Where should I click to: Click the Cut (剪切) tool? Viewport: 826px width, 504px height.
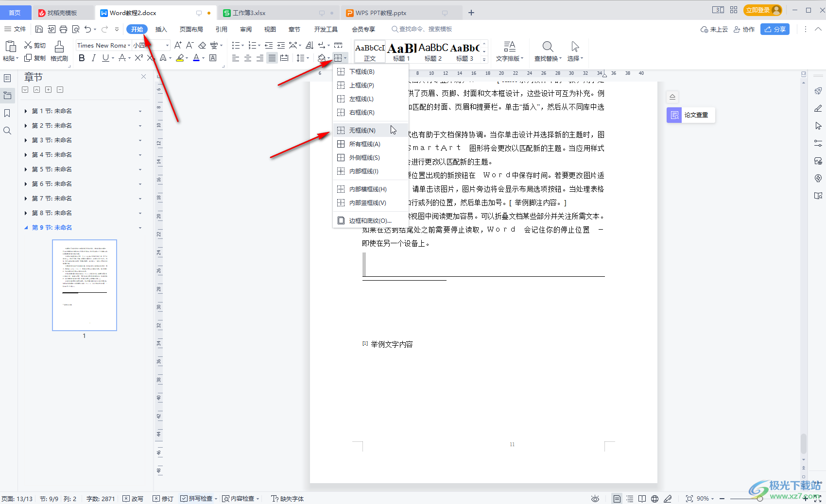[x=35, y=45]
